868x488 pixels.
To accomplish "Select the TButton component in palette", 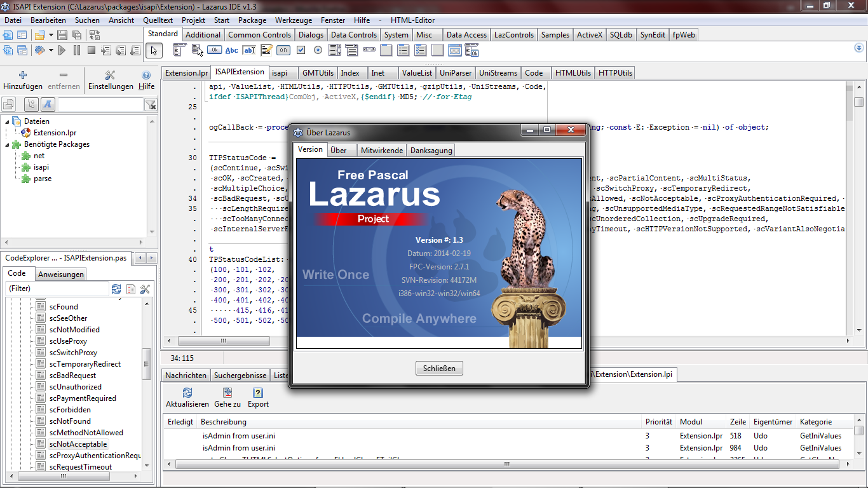I will 214,50.
